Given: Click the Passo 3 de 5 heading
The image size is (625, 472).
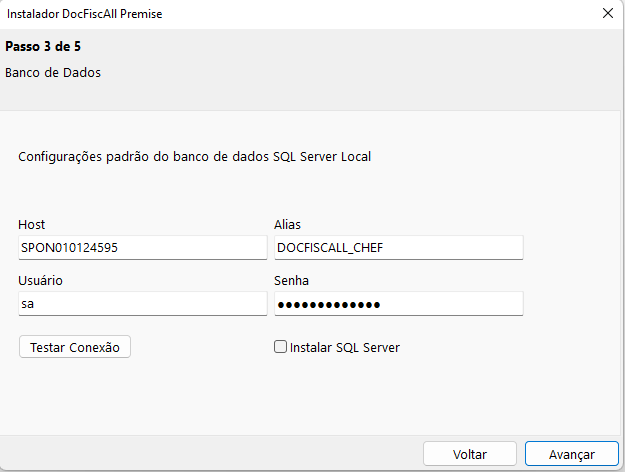Looking at the screenshot, I should [43, 47].
